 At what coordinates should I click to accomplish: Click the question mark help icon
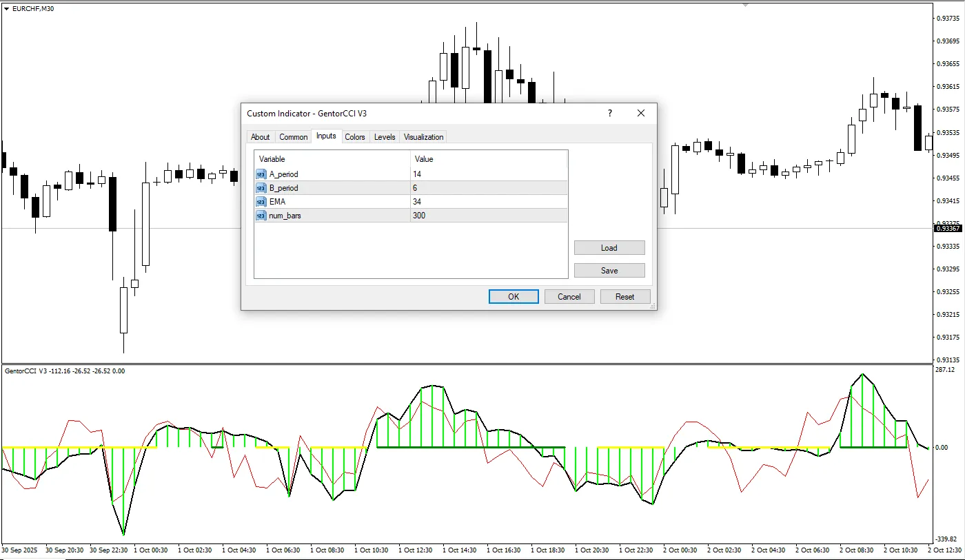coord(610,113)
